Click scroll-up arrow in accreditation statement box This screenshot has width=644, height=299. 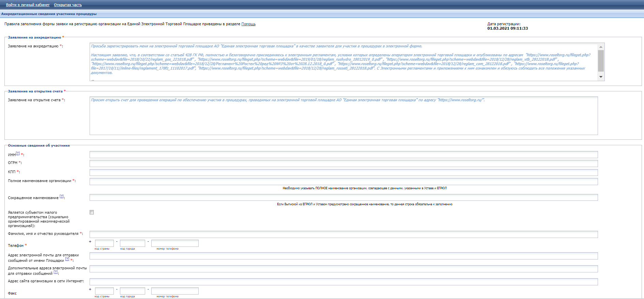(601, 47)
